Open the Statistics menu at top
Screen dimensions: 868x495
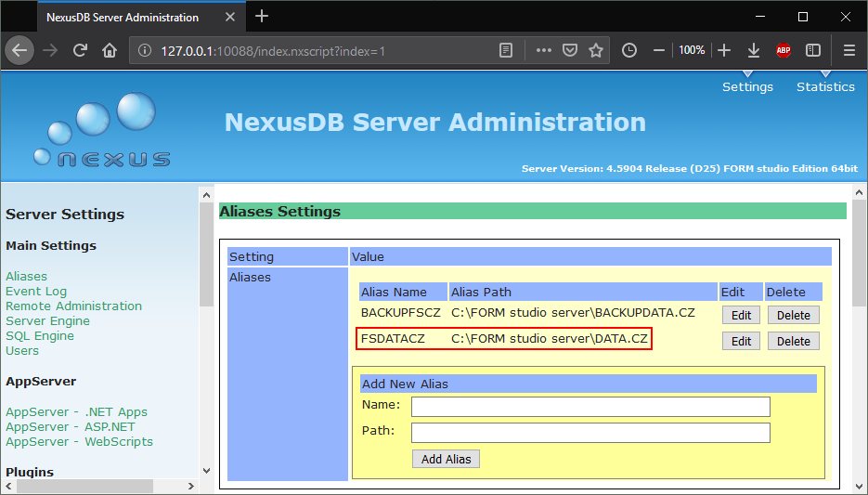coord(825,86)
